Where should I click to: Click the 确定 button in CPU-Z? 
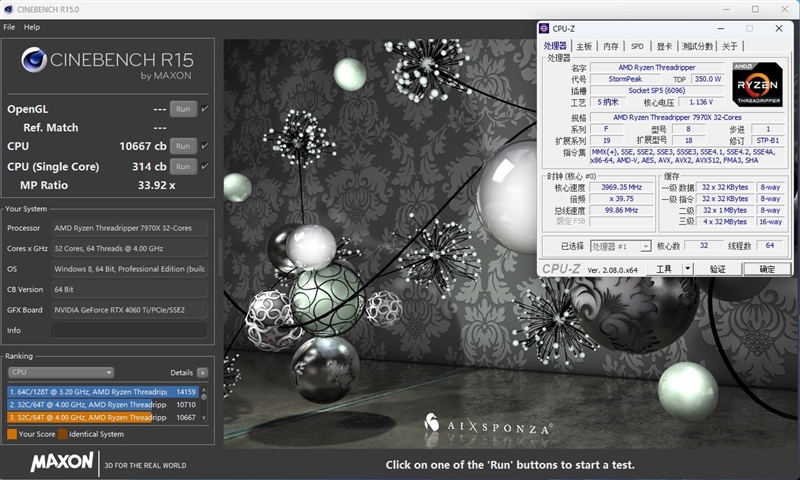click(767, 269)
